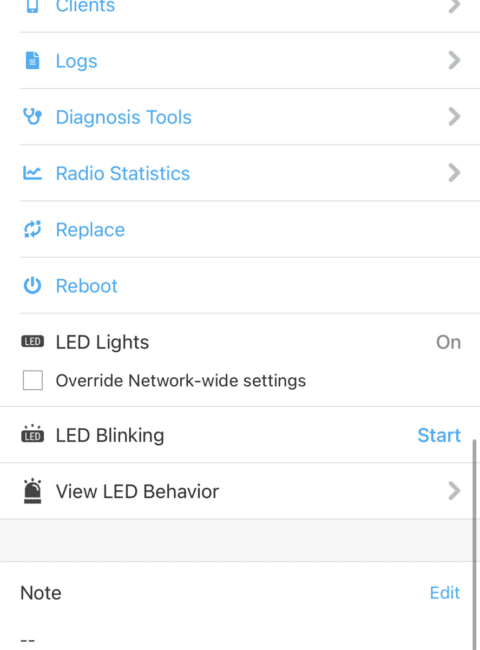
Task: Expand Radio Statistics chevron arrow
Action: pyautogui.click(x=454, y=173)
